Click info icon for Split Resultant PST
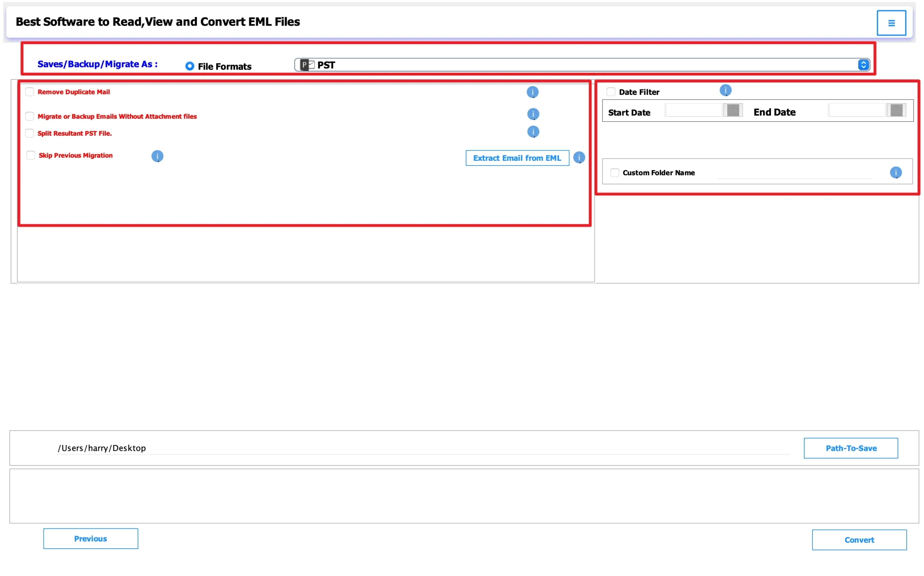 532,132
